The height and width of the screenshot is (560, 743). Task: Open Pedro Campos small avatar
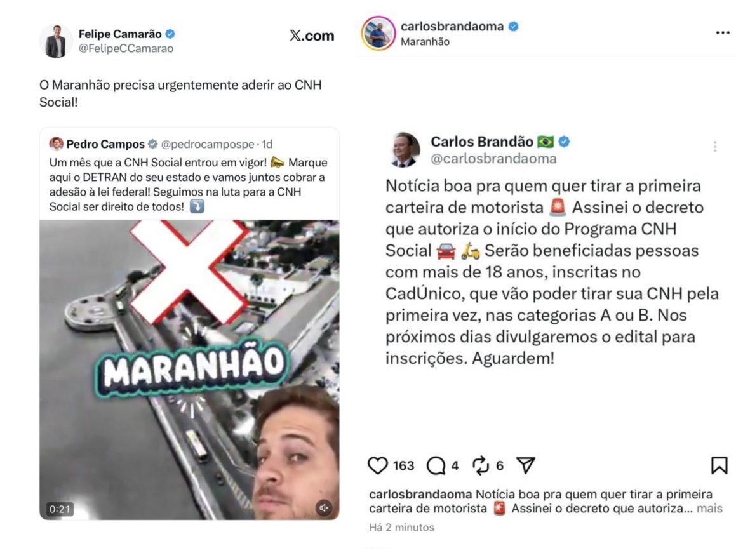pos(56,143)
